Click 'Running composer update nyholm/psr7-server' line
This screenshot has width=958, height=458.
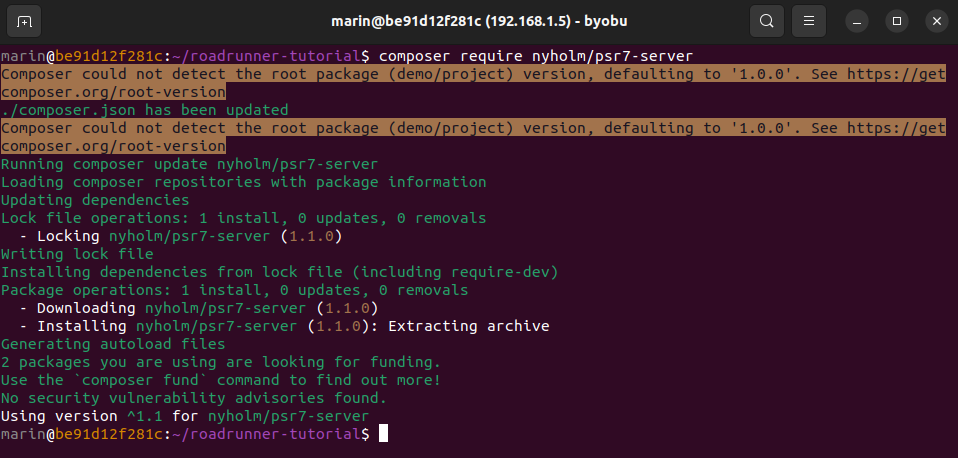point(189,164)
